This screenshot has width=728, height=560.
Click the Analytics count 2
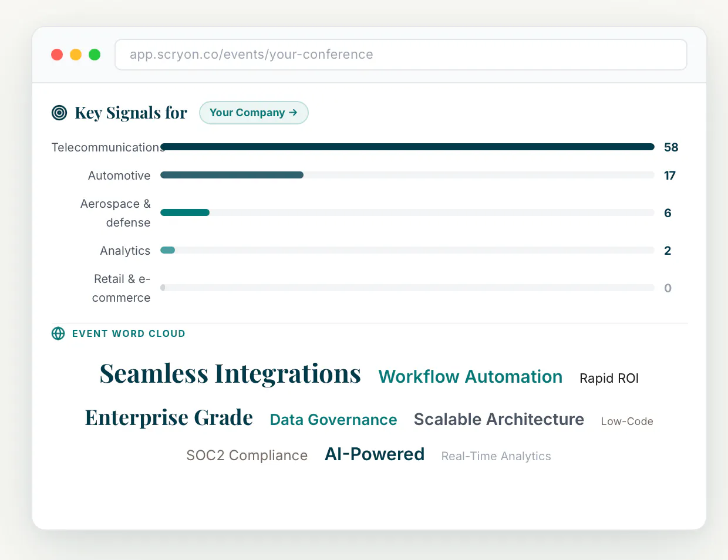tap(668, 251)
